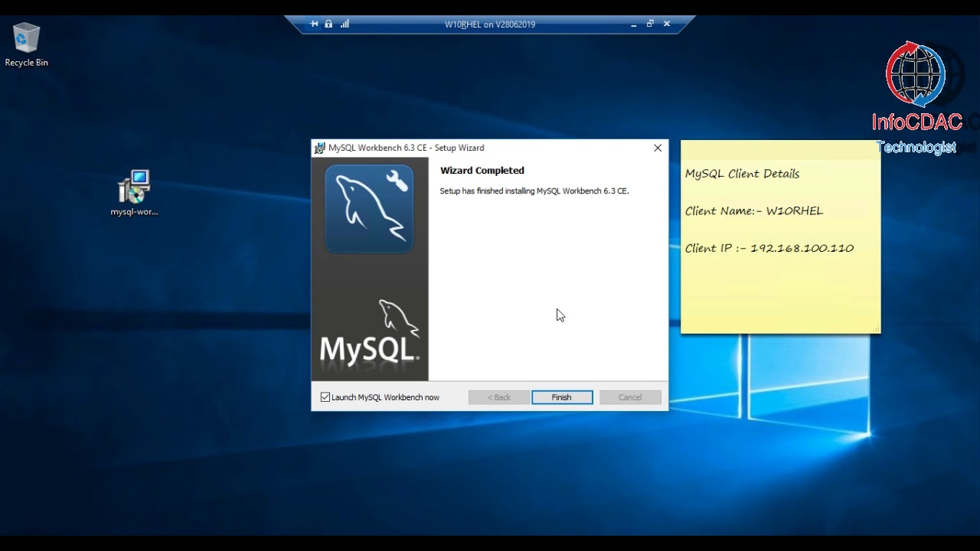The height and width of the screenshot is (551, 980).
Task: Click the Wizard Completed heading
Action: pyautogui.click(x=482, y=171)
